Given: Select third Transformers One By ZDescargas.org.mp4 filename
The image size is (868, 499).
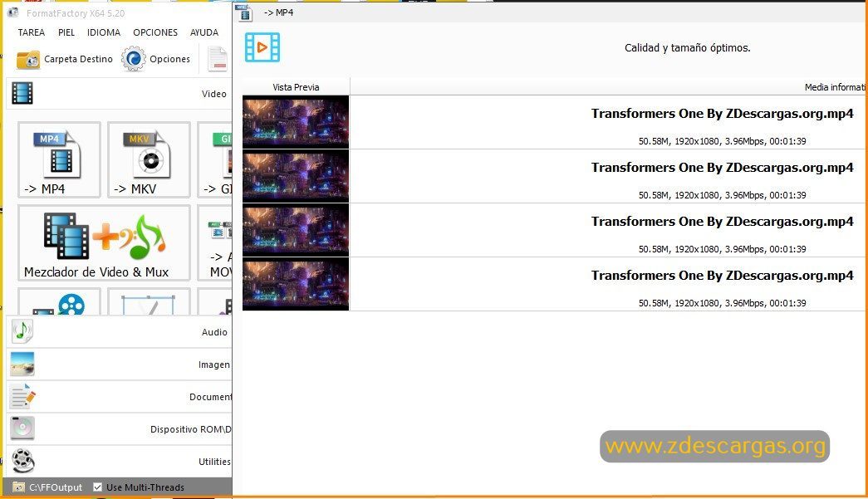Looking at the screenshot, I should coord(723,222).
